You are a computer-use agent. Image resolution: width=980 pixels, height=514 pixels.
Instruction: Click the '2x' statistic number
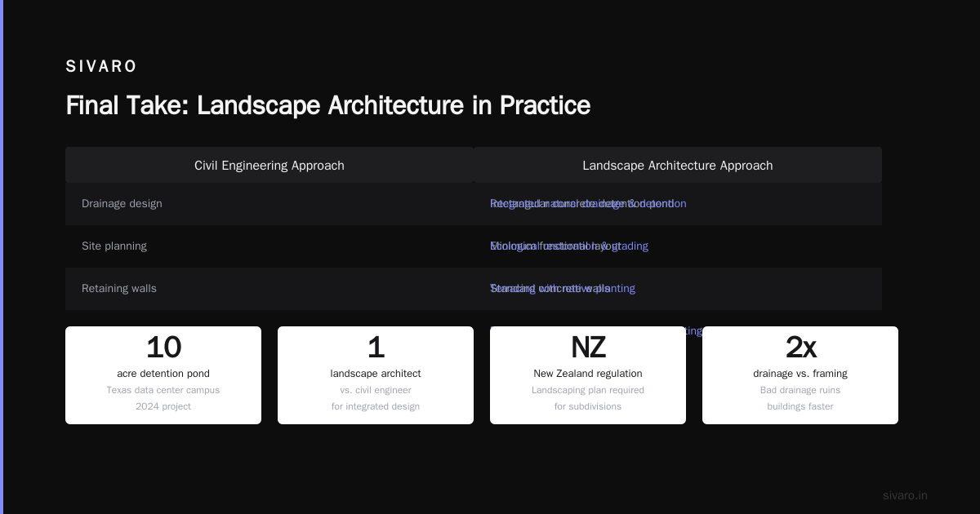coord(800,348)
